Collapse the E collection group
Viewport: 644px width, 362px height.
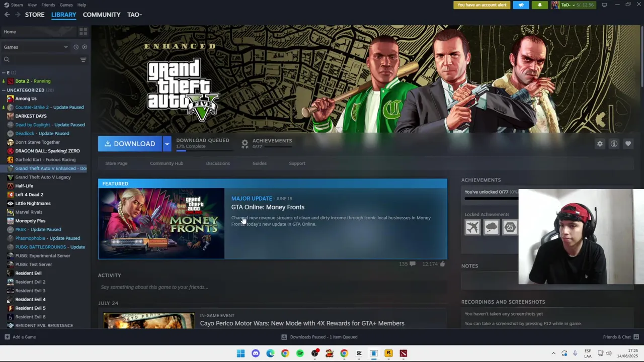(x=4, y=73)
